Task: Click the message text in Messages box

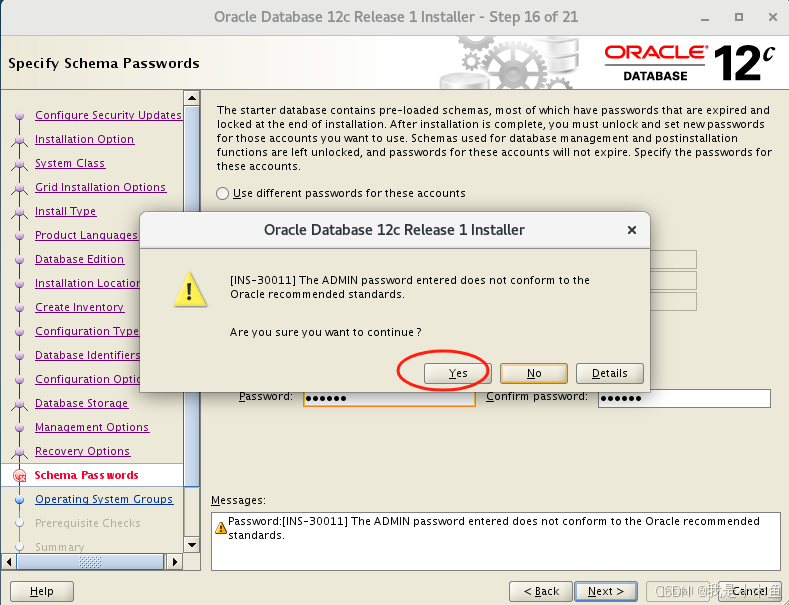Action: click(x=494, y=527)
